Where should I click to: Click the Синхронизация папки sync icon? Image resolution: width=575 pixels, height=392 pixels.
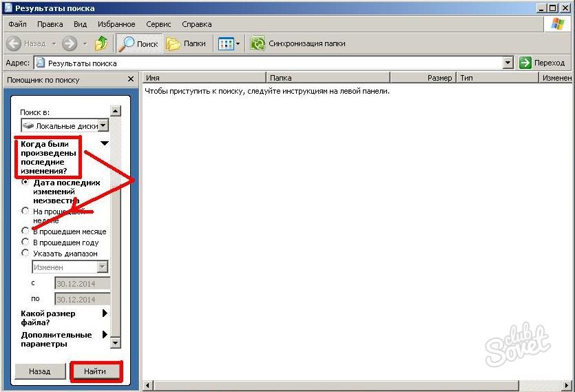[258, 43]
